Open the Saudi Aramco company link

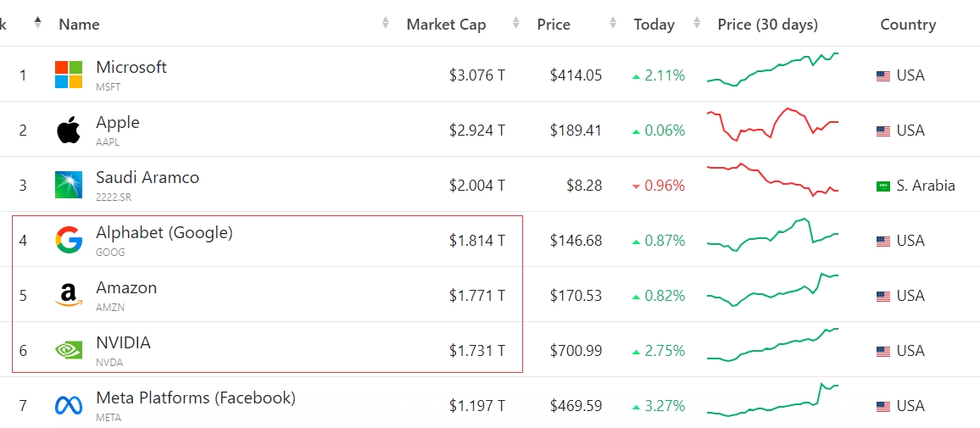148,177
